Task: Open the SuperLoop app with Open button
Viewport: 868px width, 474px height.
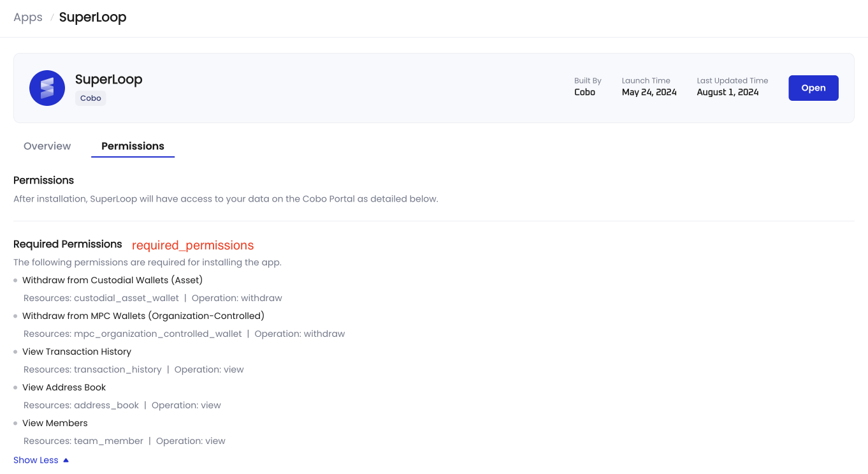Action: pos(813,88)
